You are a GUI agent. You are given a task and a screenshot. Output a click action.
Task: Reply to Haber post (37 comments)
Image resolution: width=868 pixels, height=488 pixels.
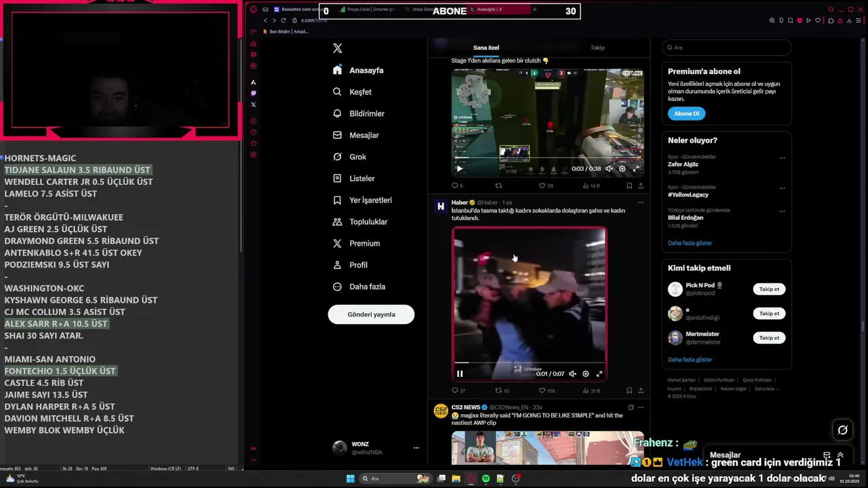pos(458,390)
